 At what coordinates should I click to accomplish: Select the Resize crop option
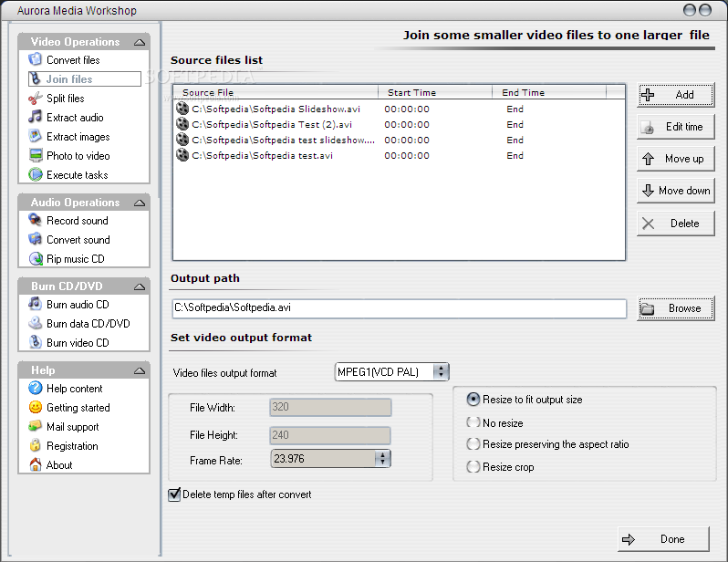point(473,466)
